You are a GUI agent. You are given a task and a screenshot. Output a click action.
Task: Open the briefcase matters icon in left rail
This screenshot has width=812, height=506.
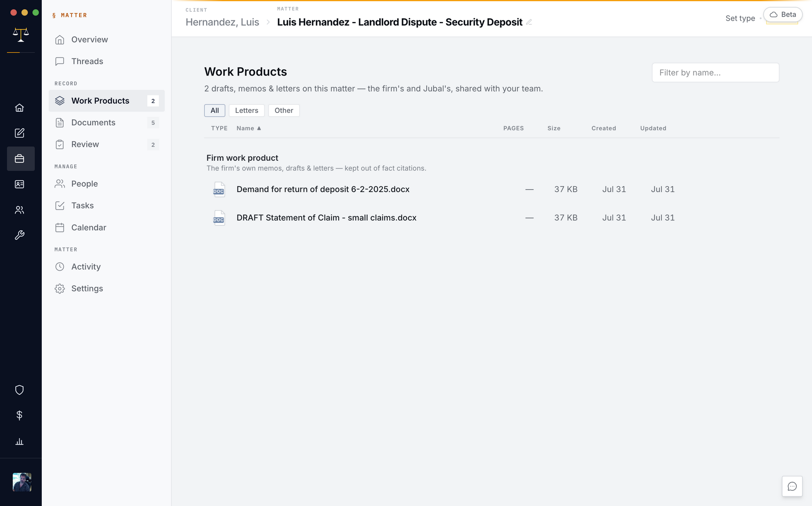(19, 159)
